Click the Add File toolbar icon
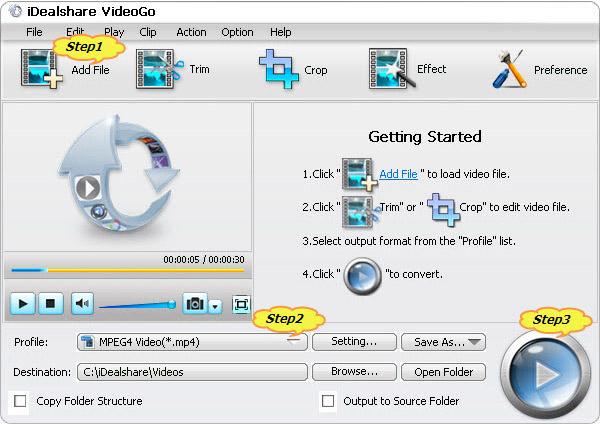 pyautogui.click(x=41, y=69)
